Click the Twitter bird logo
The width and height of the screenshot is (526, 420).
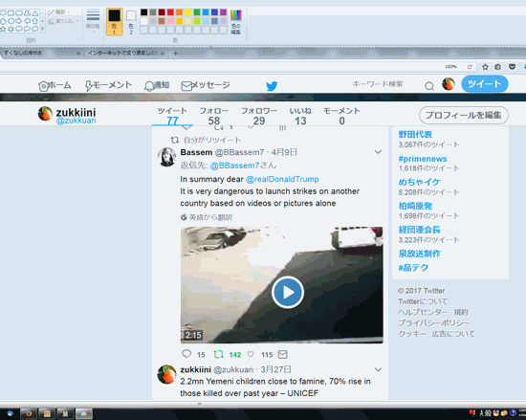click(x=272, y=86)
